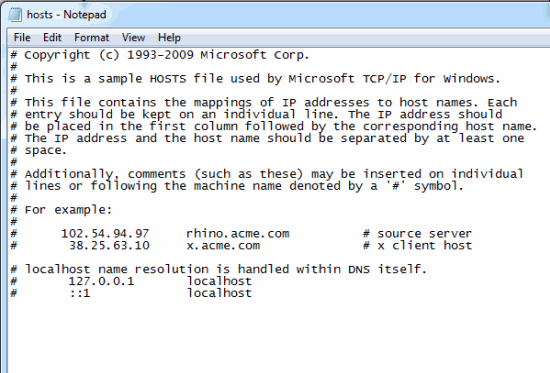Viewport: 550px width, 373px height.
Task: Click the Notepad icon in the title bar
Action: point(15,14)
